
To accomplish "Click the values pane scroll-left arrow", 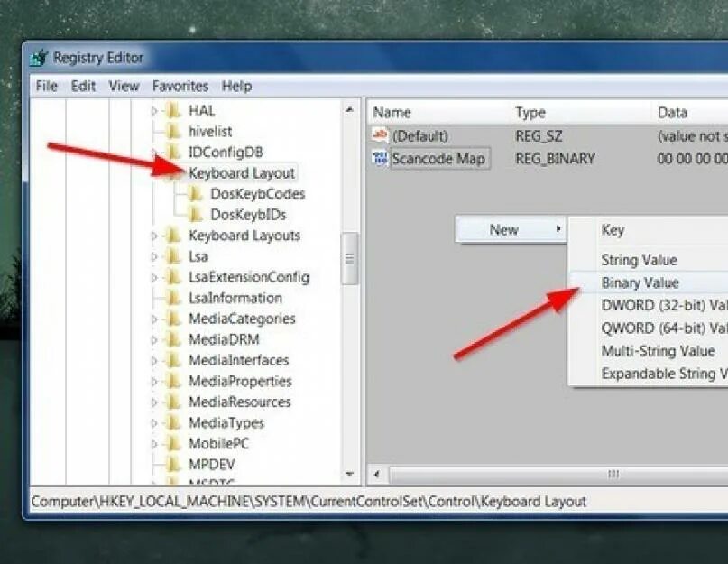I will [377, 475].
